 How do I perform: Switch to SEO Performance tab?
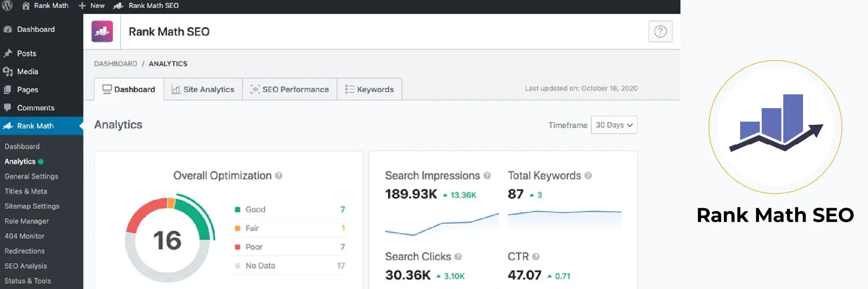tap(290, 89)
